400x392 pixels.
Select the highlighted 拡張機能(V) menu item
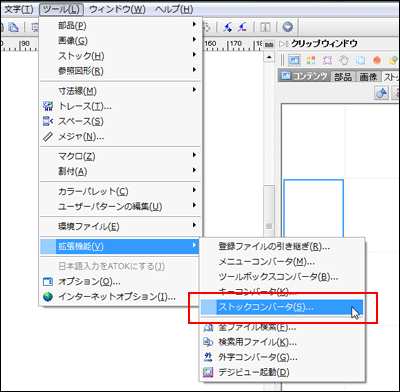pos(120,246)
